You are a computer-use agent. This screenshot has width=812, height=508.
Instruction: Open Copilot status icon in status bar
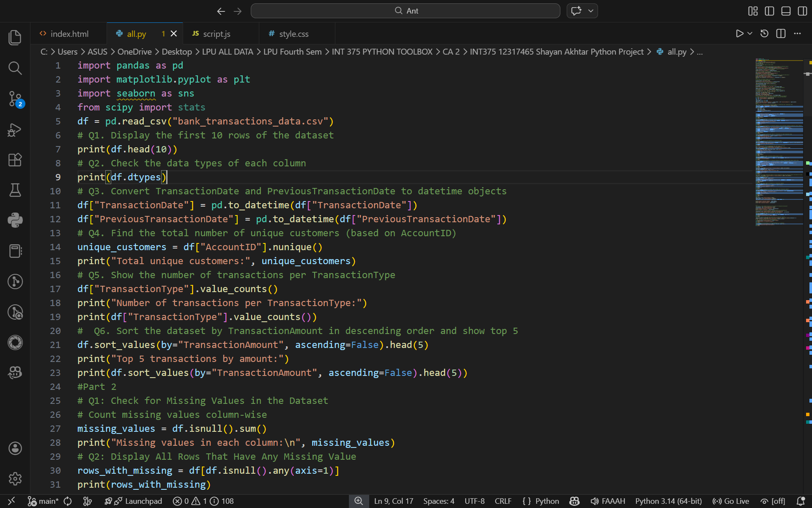(574, 501)
